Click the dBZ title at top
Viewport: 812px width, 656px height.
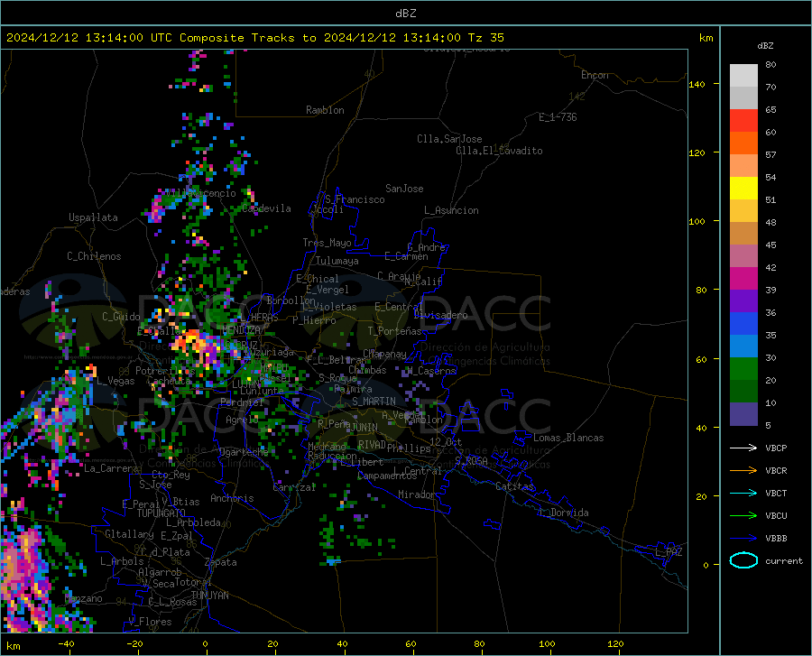click(x=405, y=14)
